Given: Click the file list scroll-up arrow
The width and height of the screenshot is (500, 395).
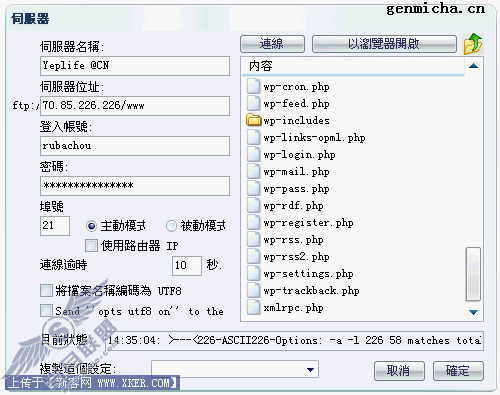Looking at the screenshot, I should point(473,66).
